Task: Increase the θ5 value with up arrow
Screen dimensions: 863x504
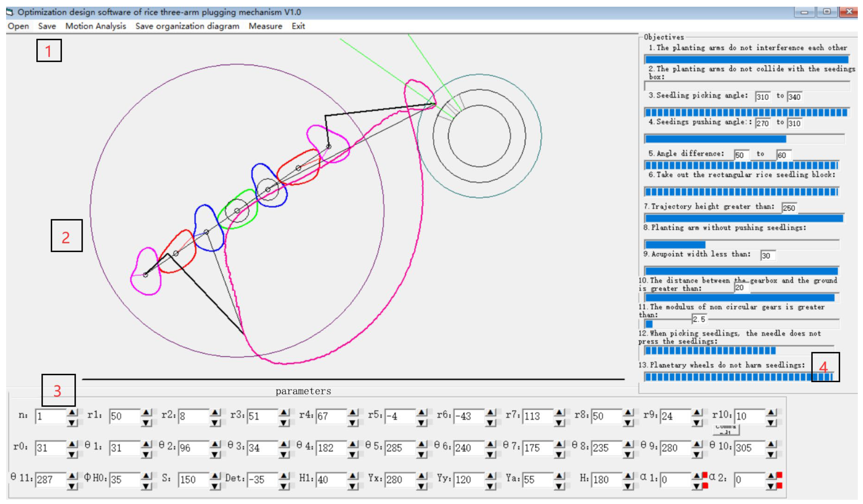Action: (x=422, y=444)
